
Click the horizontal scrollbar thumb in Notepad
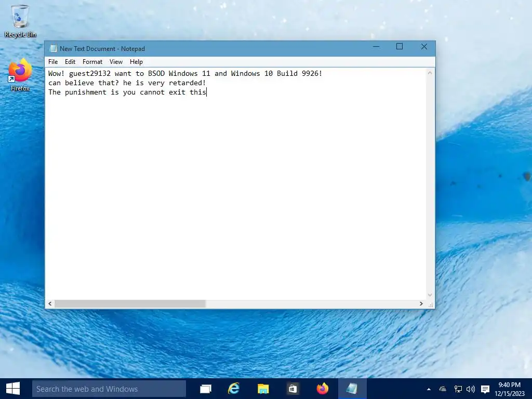pos(130,303)
